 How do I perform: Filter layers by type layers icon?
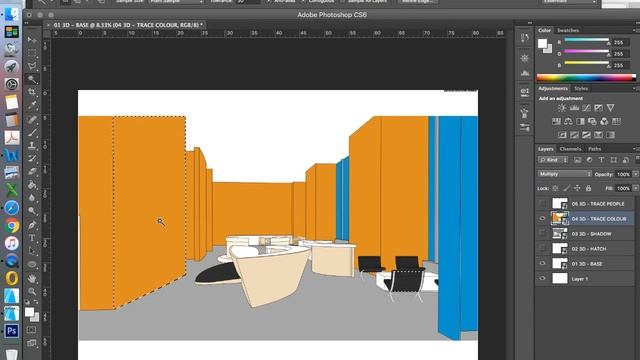point(601,160)
